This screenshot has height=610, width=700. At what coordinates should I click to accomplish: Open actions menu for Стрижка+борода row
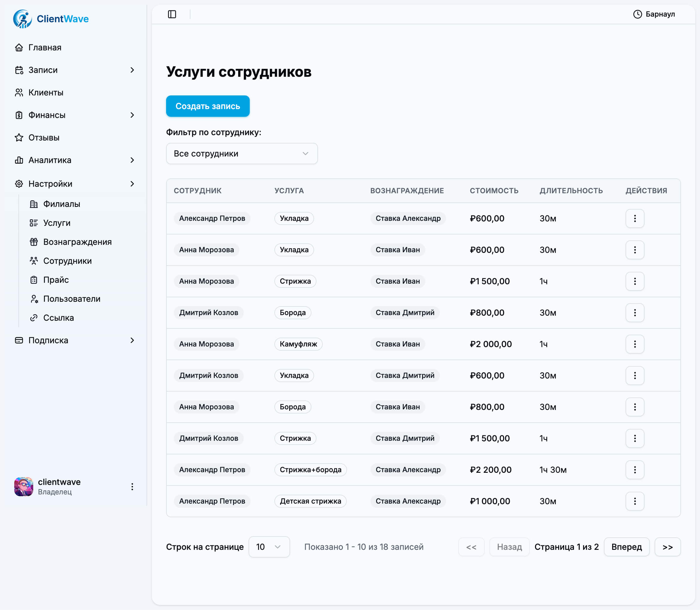(635, 470)
